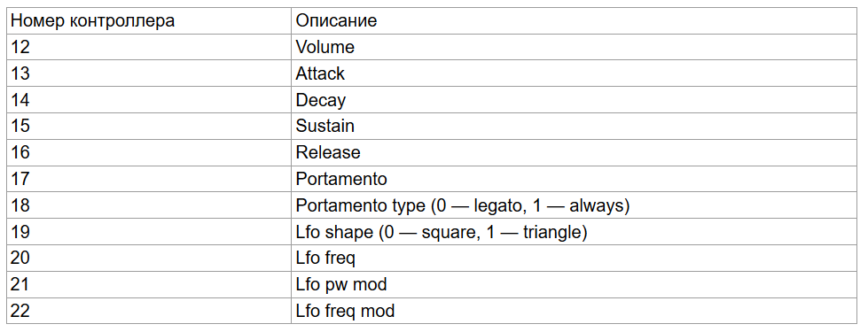Click the Decay table cell
The width and height of the screenshot is (868, 332).
click(574, 99)
